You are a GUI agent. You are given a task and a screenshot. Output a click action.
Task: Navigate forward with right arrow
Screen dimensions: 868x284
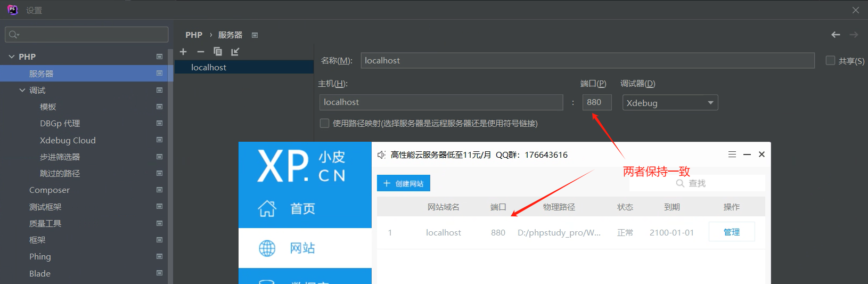pos(854,35)
